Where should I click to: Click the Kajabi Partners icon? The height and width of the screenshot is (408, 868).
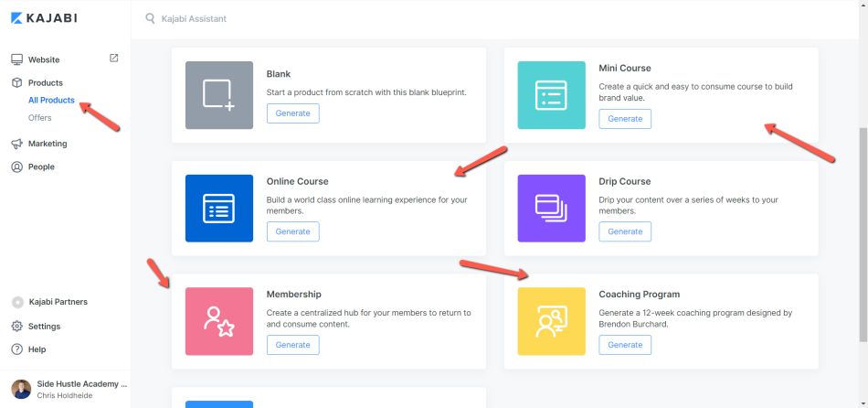[17, 302]
